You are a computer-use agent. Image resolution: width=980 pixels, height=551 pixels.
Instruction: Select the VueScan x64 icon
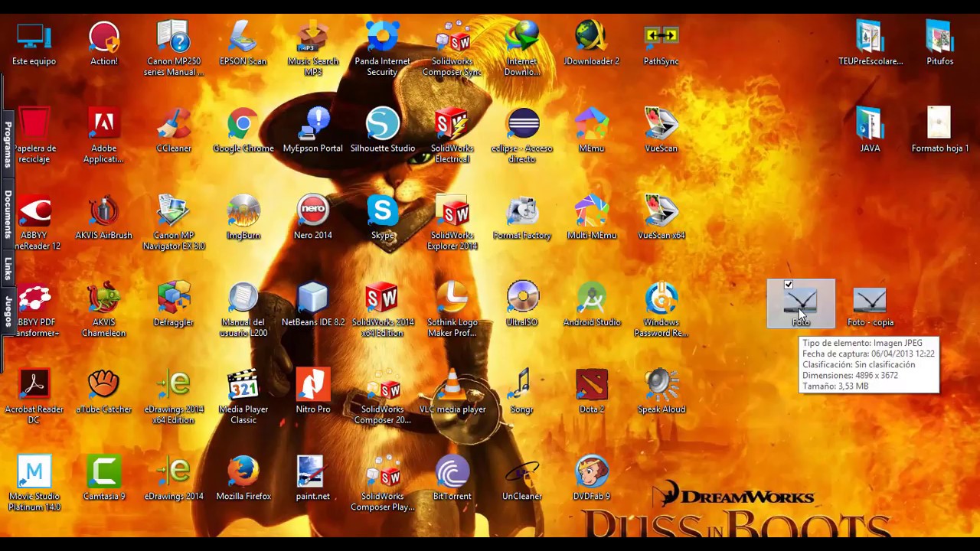coord(661,211)
